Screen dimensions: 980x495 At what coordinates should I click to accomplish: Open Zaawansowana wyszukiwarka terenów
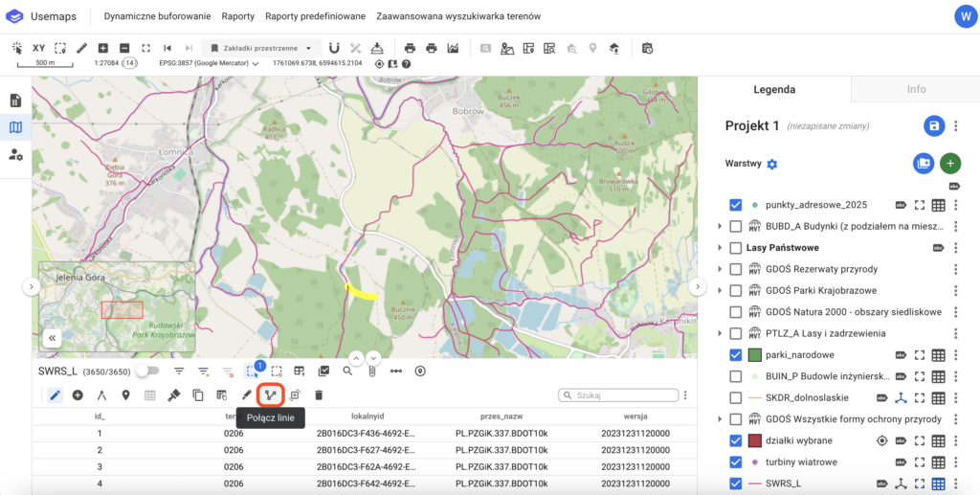[458, 17]
